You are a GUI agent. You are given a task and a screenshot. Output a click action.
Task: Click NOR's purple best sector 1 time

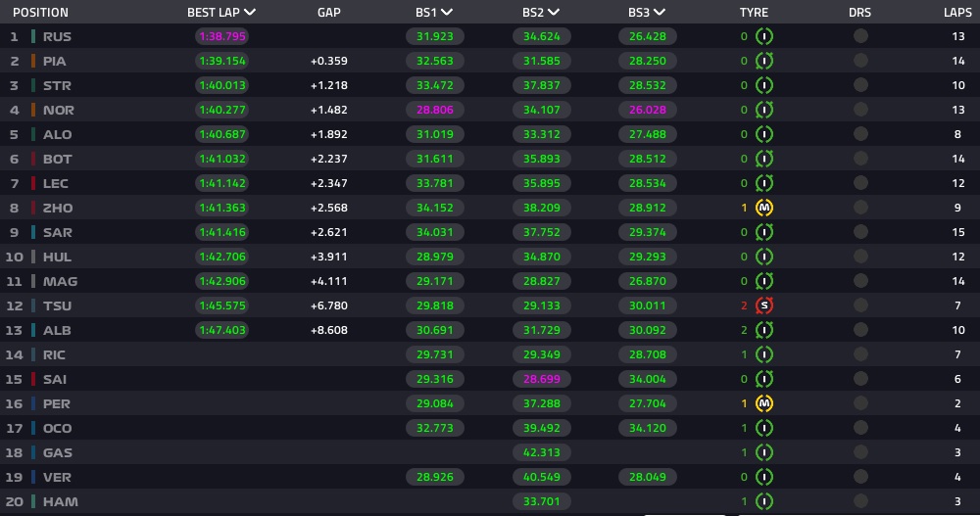point(435,110)
